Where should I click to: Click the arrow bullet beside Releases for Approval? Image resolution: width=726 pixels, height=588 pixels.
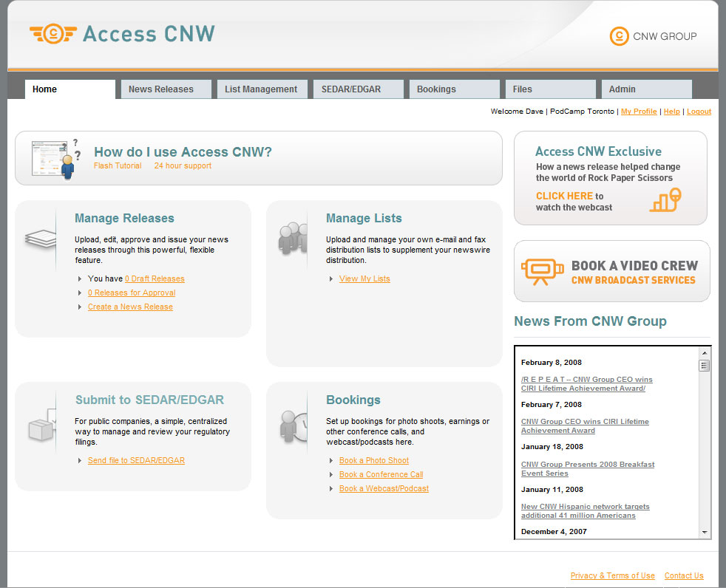pos(80,293)
